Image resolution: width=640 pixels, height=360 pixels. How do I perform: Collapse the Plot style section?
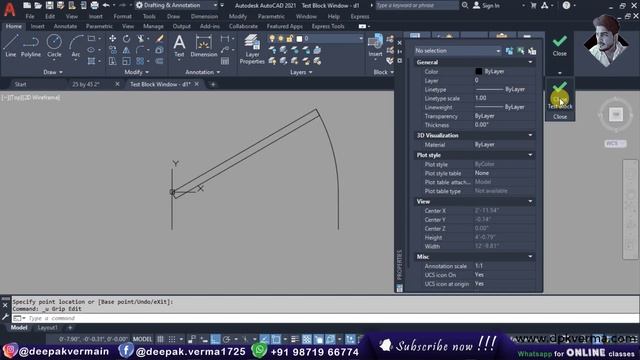click(530, 155)
